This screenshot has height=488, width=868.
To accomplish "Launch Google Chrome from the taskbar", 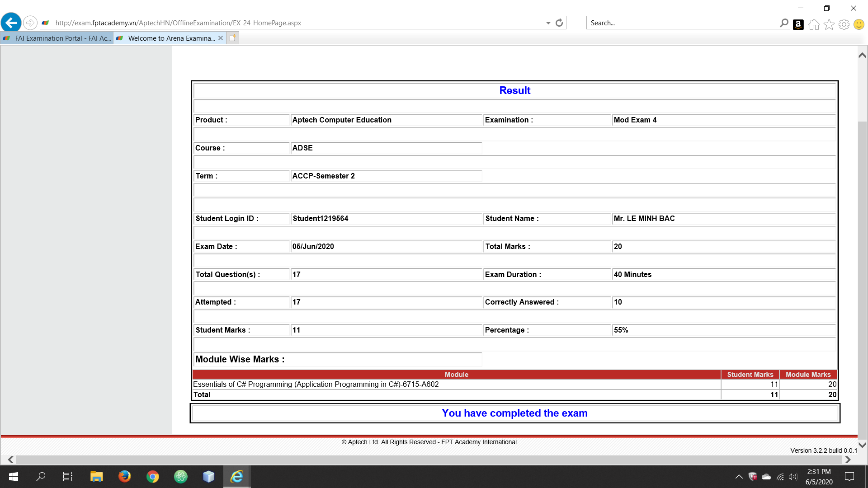I will [x=153, y=477].
